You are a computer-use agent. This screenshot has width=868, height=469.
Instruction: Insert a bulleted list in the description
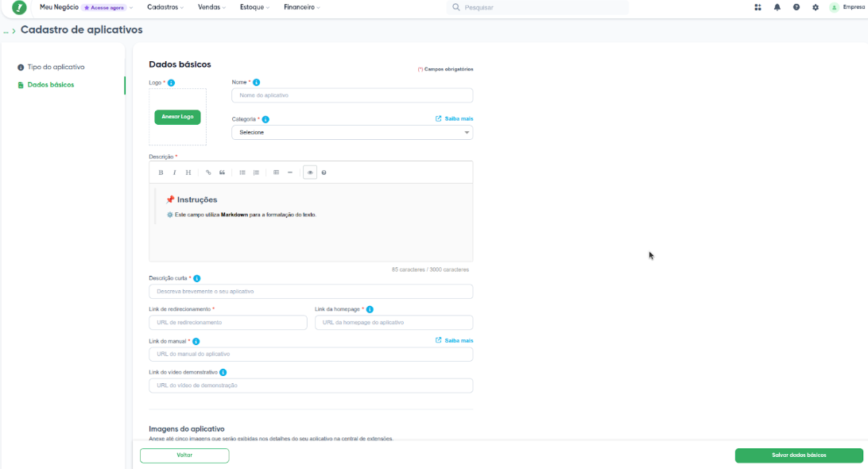point(242,172)
